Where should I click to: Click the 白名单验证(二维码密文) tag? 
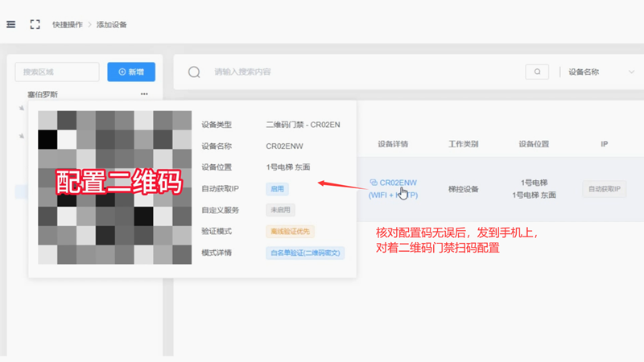click(305, 253)
